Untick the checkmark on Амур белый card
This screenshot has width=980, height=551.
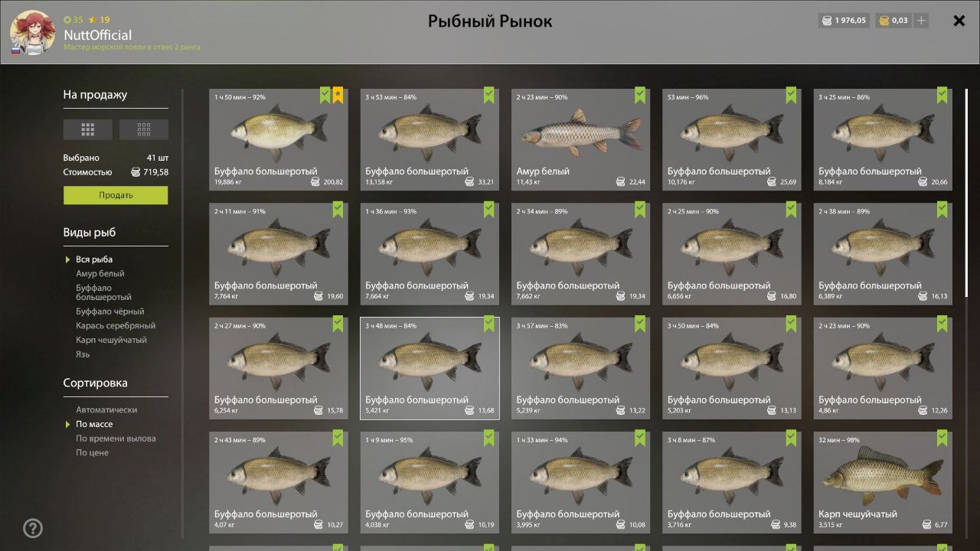click(640, 96)
